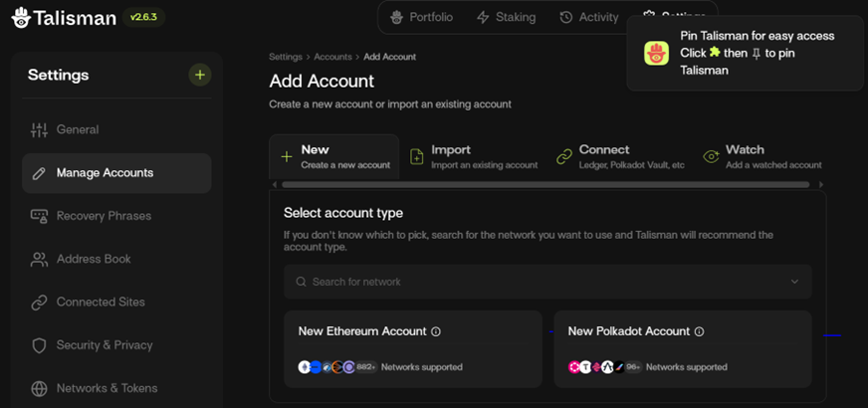Viewport: 868px width, 408px height.
Task: Click the tab scrollbar left arrow
Action: pos(275,184)
